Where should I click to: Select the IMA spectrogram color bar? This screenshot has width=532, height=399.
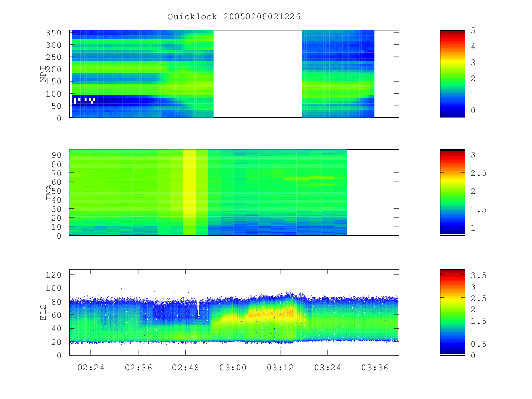click(452, 192)
